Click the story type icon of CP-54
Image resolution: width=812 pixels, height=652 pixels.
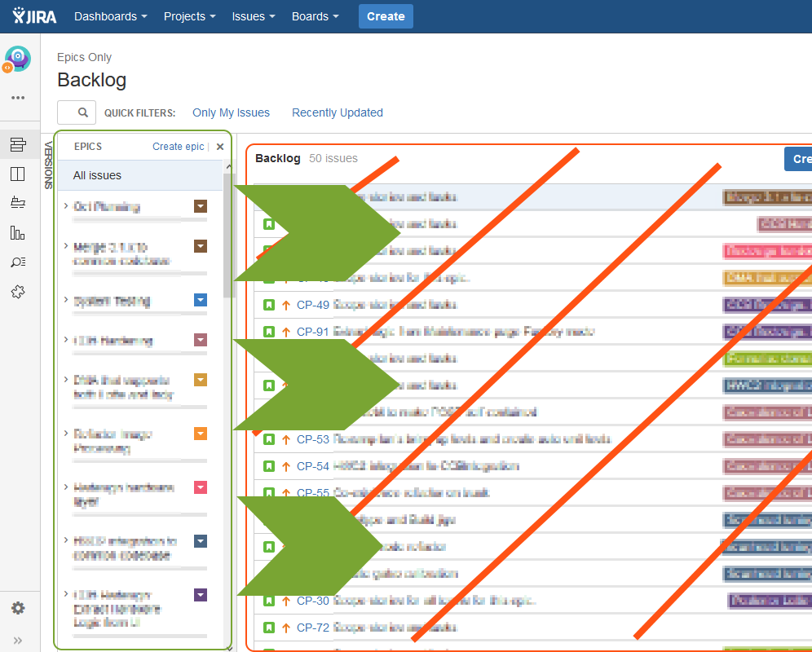(269, 466)
